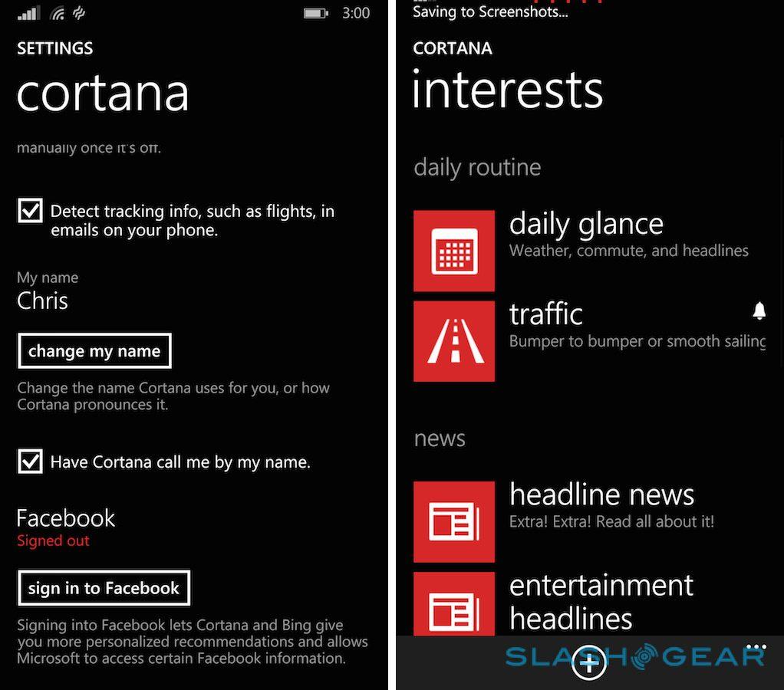784x690 pixels.
Task: Tap the vibrate status icon
Action: pos(78,13)
